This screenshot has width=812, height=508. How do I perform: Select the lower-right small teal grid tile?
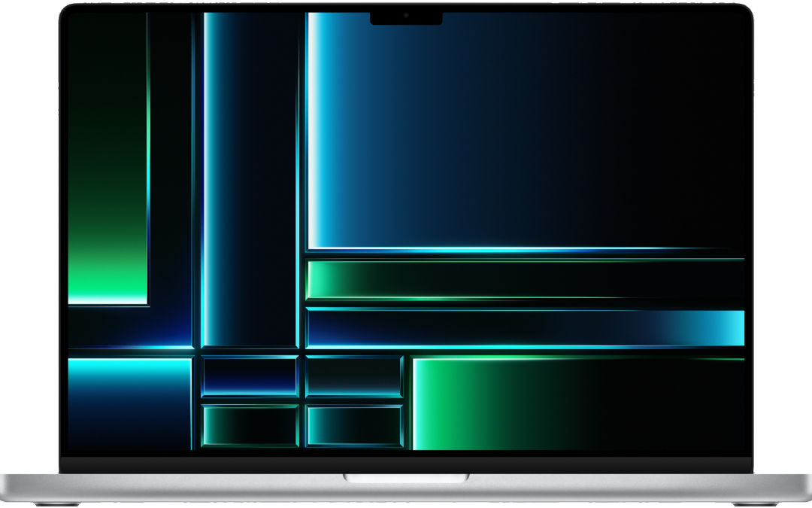click(x=354, y=425)
